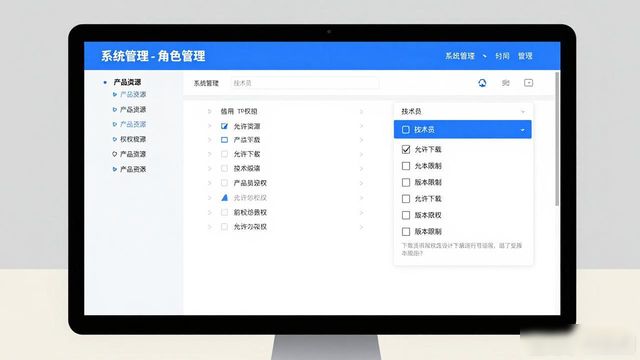The height and width of the screenshot is (360, 640).
Task: Open the caret next to 系统管理 in the header
Action: [484, 56]
